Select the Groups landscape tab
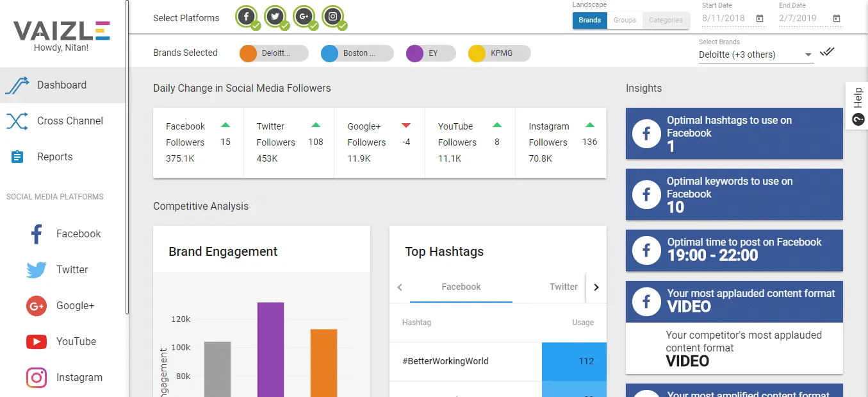The image size is (868, 397). coord(625,20)
